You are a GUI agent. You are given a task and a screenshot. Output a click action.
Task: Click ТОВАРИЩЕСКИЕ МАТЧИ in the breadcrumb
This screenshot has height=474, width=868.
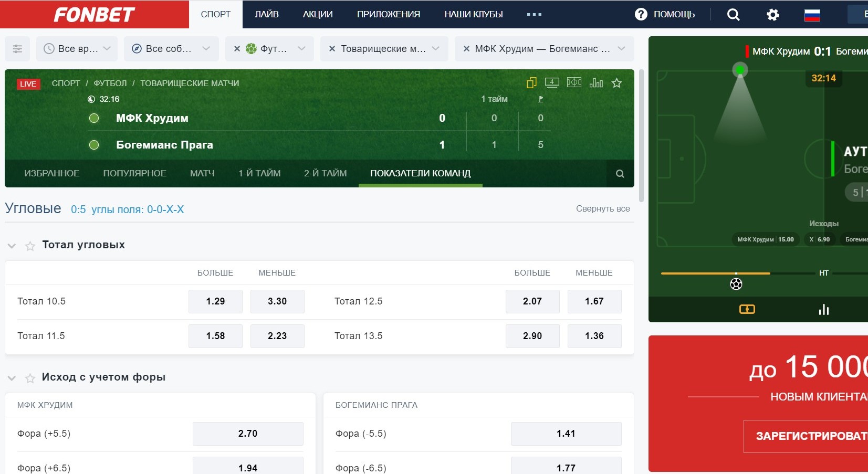(190, 83)
